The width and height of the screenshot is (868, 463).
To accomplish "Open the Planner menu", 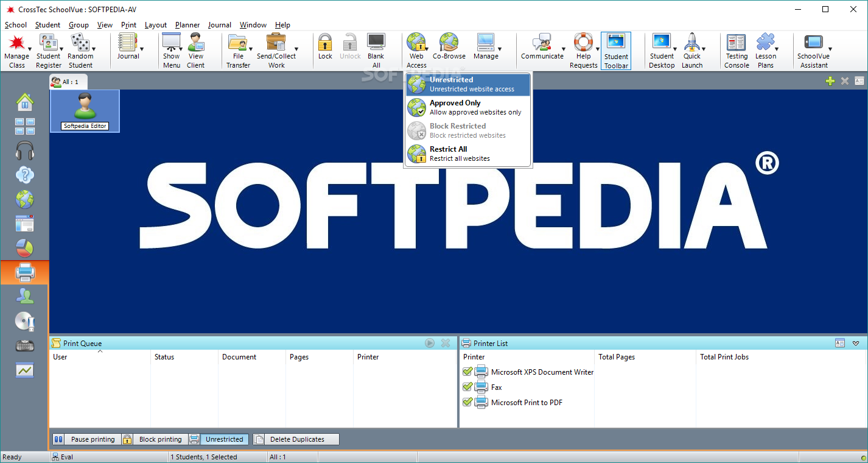I will [187, 25].
